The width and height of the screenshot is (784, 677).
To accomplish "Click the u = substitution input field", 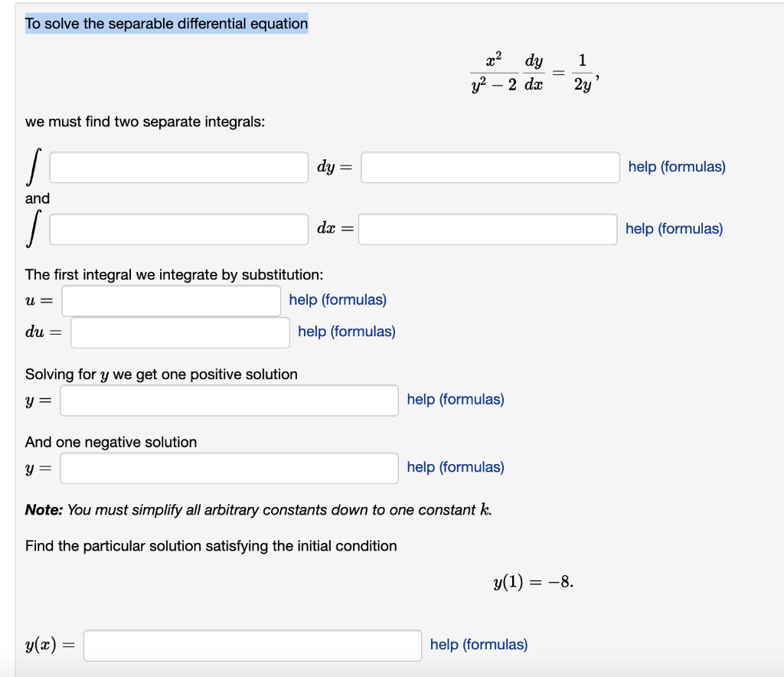I will point(171,300).
